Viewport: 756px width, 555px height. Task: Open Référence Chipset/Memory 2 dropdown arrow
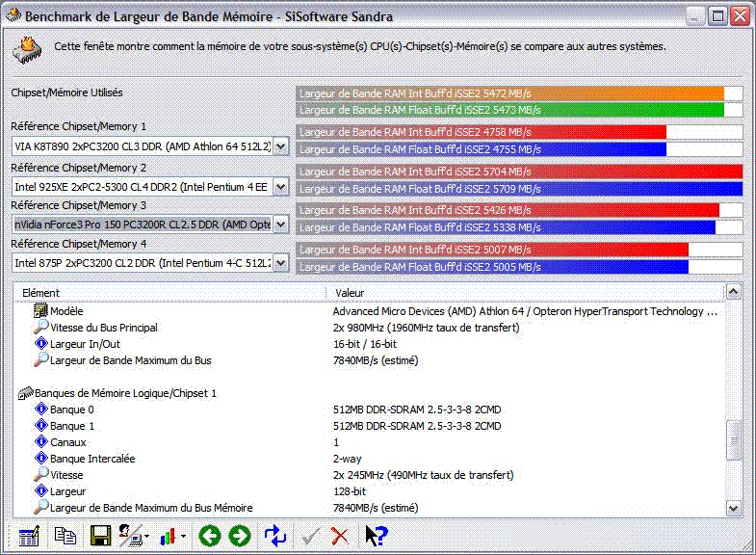pos(280,187)
